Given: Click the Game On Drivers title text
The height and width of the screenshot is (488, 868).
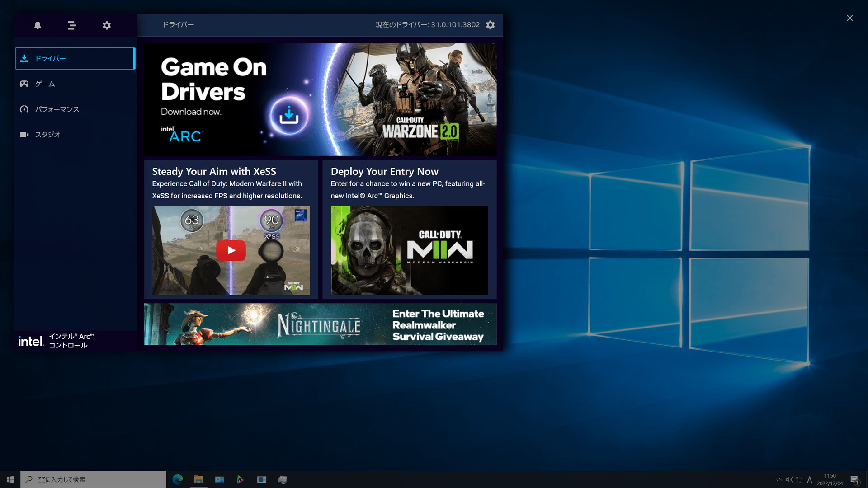Looking at the screenshot, I should [213, 79].
